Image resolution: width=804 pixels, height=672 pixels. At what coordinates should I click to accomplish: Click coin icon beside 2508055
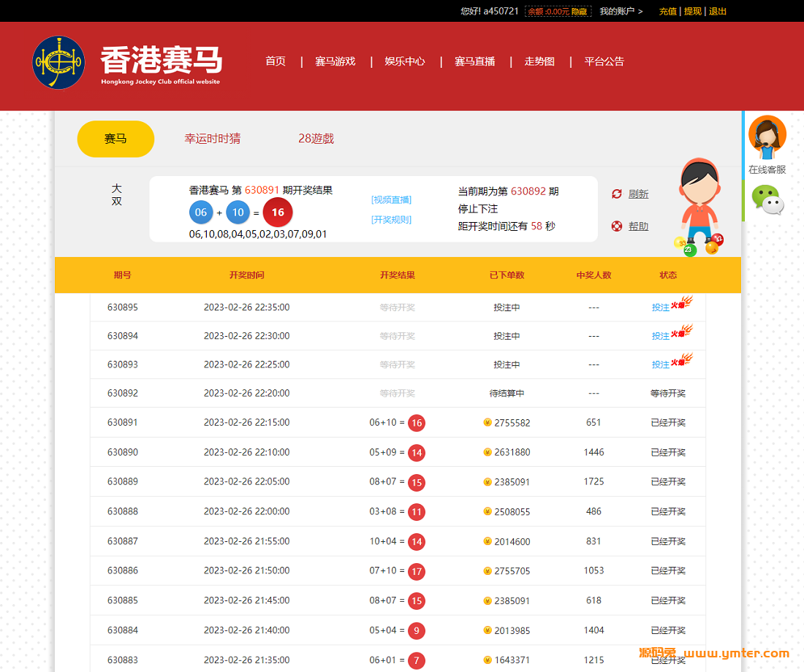coord(488,511)
